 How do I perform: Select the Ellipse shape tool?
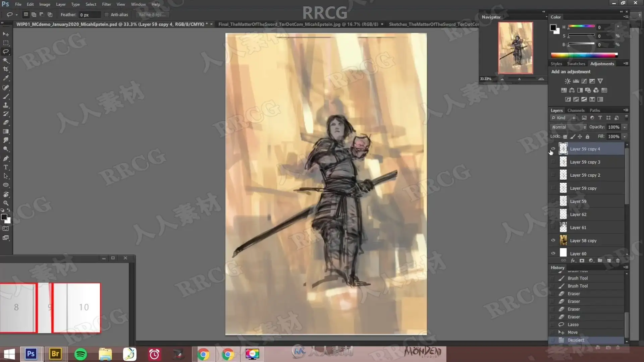point(6,185)
